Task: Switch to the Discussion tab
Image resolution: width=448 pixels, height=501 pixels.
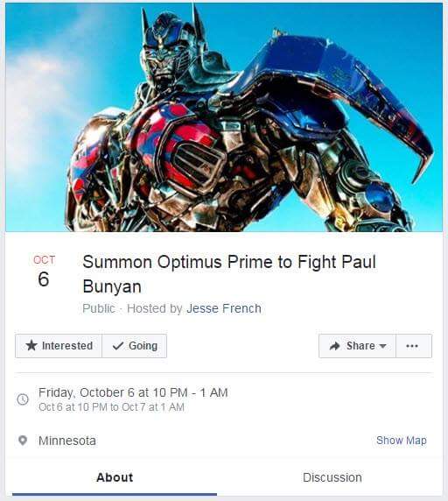Action: point(332,477)
